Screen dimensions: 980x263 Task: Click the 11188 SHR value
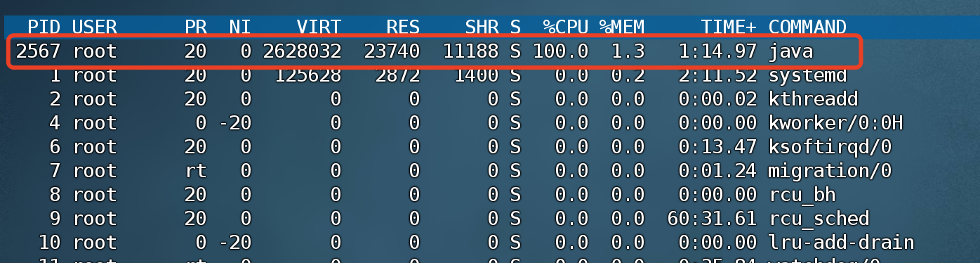[x=470, y=51]
